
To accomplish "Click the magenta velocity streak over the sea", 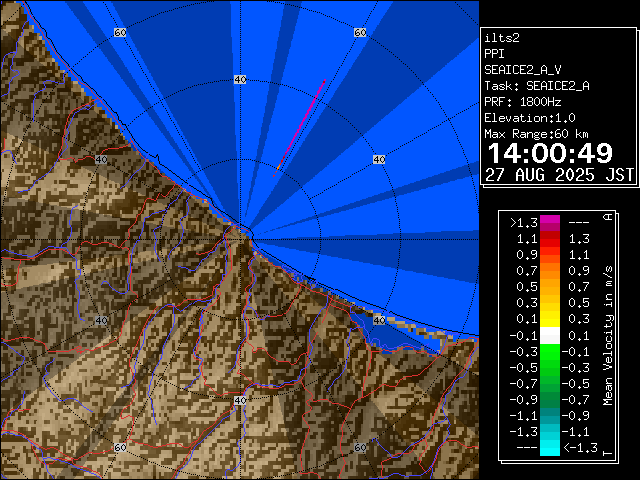I will pos(301,125).
